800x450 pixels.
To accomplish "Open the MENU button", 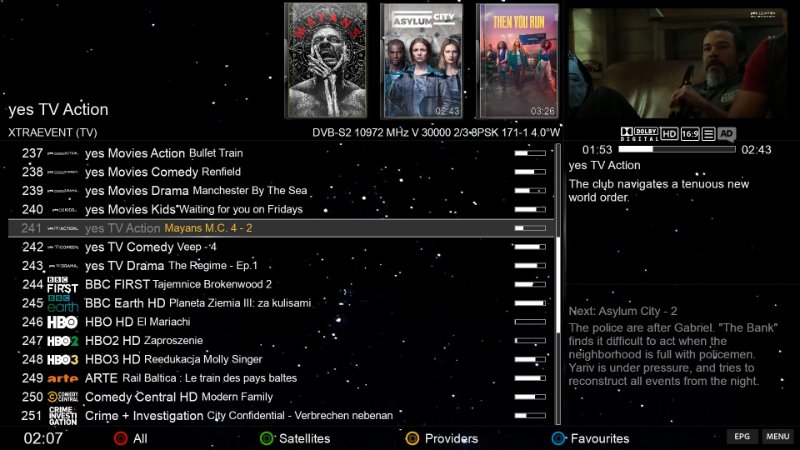I will point(778,437).
